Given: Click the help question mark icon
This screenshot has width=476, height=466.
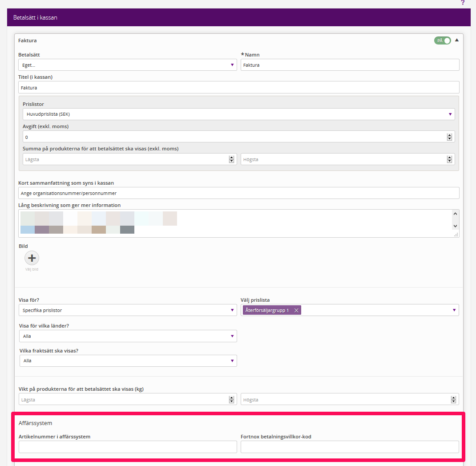Looking at the screenshot, I should [463, 2].
